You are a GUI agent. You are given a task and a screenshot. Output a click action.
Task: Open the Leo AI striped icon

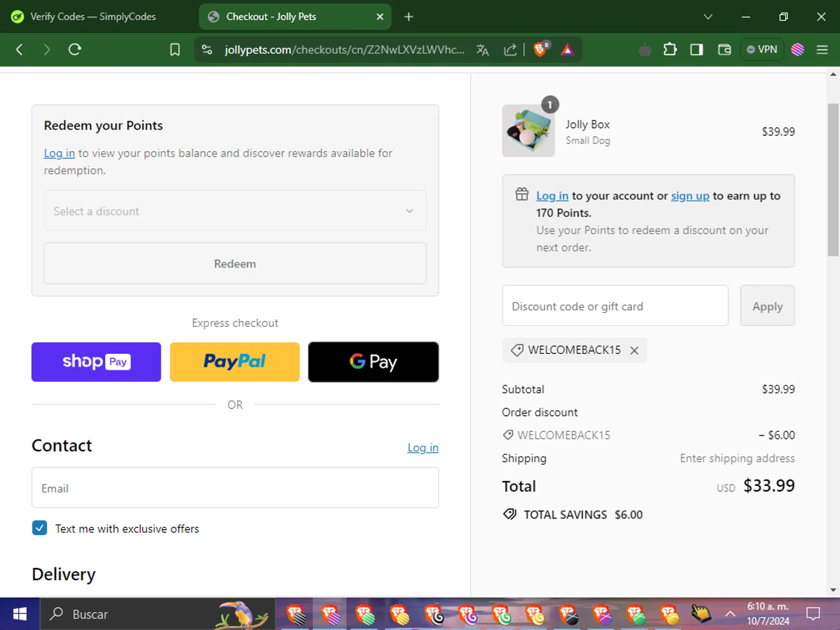coord(797,50)
